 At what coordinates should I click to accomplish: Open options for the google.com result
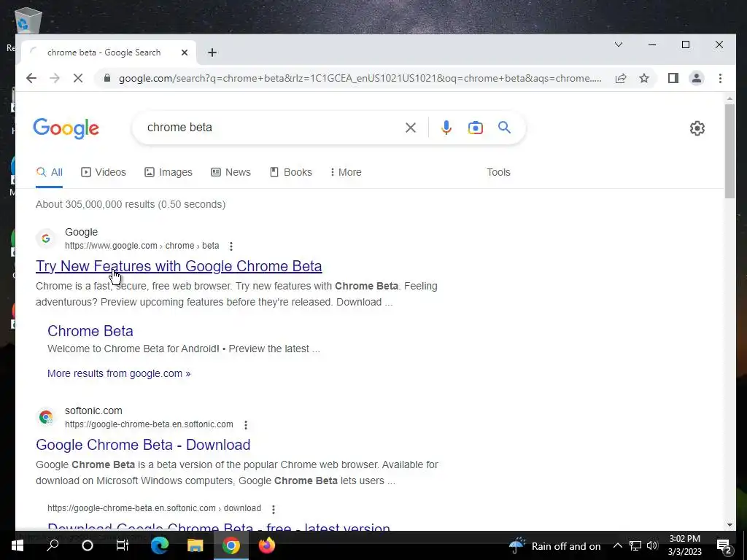point(231,246)
